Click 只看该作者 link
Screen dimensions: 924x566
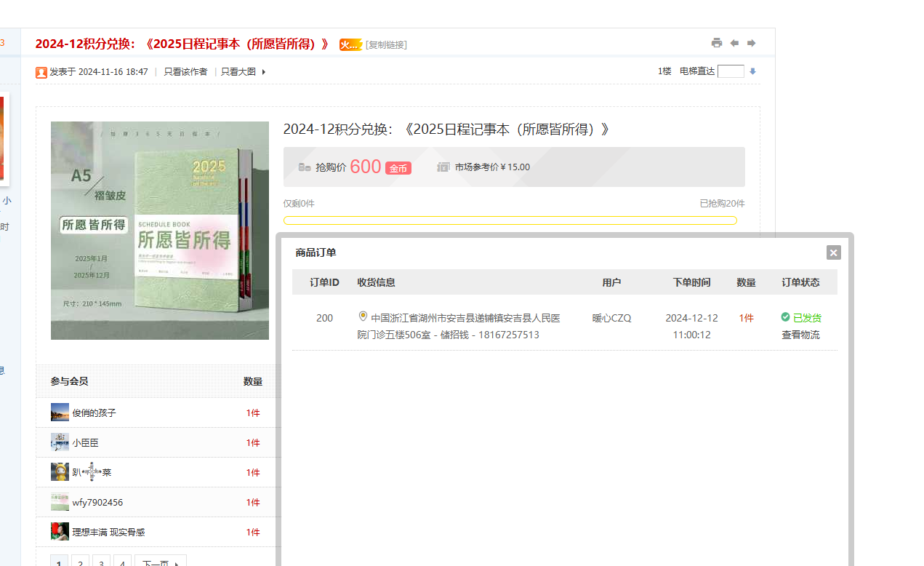tap(185, 72)
